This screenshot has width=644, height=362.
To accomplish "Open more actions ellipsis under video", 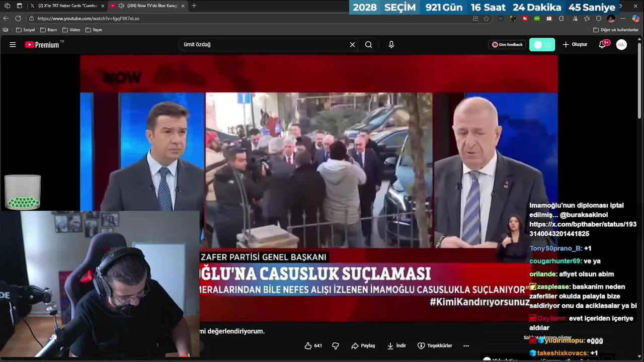I will [x=466, y=345].
